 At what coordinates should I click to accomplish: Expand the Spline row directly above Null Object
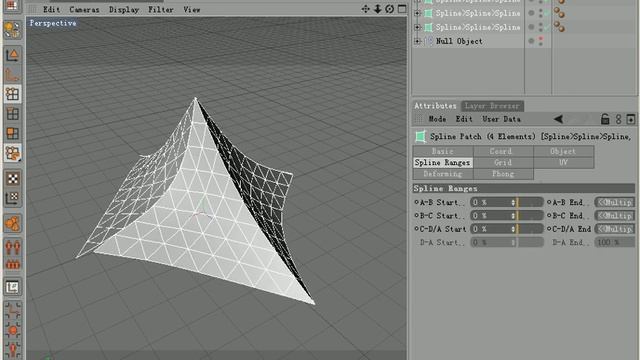pos(417,27)
